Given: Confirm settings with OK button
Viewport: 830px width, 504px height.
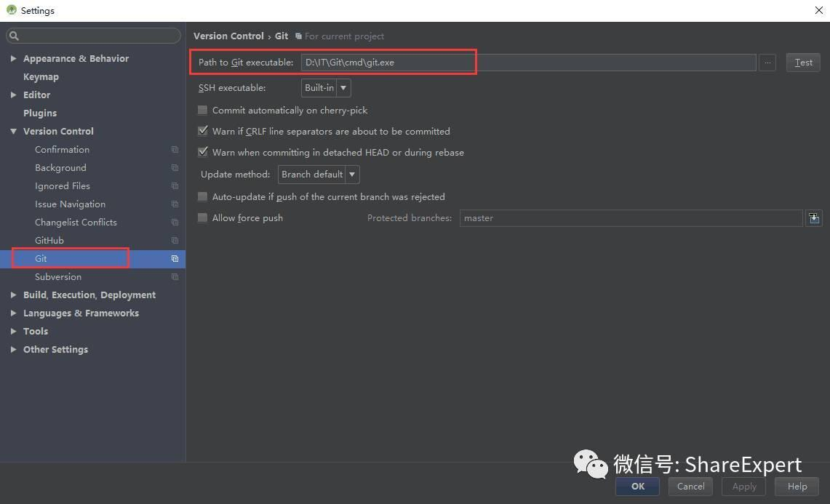Looking at the screenshot, I should point(637,487).
